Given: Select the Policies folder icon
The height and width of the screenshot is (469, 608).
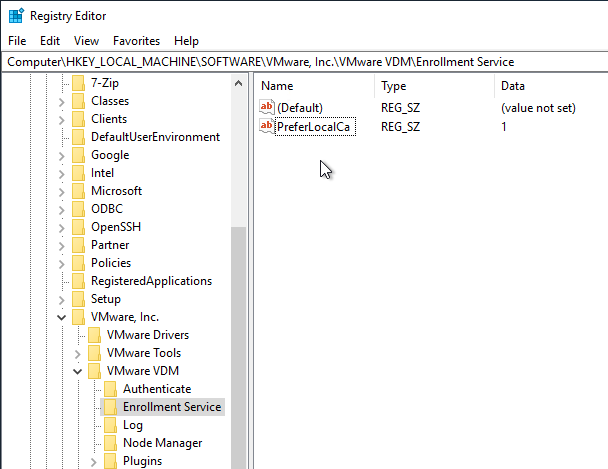Looking at the screenshot, I should click(78, 263).
